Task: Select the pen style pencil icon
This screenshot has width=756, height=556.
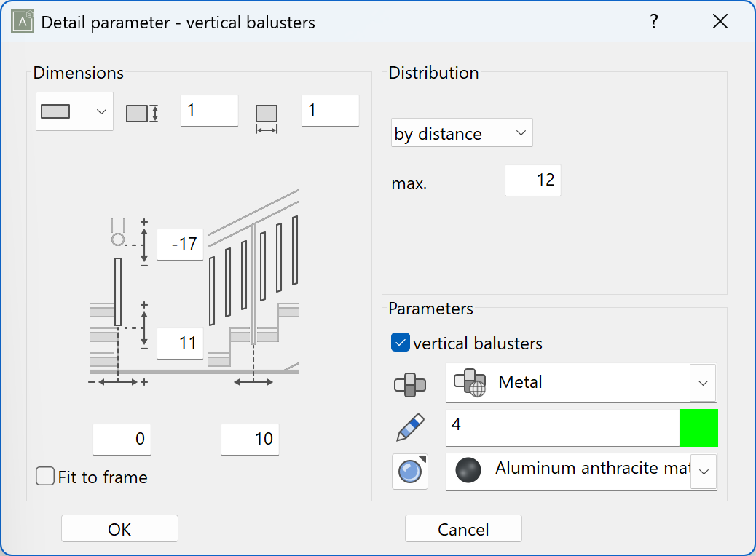Action: 410,427
